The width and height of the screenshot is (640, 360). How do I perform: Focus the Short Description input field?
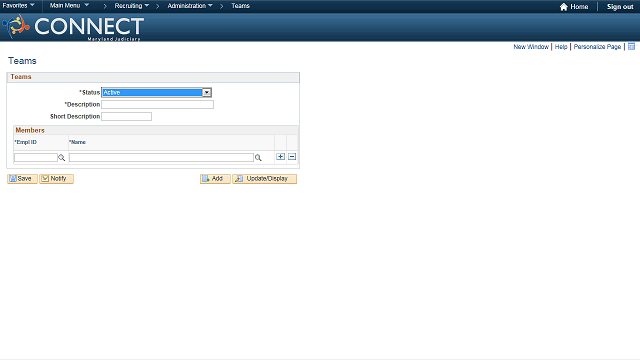pos(127,116)
